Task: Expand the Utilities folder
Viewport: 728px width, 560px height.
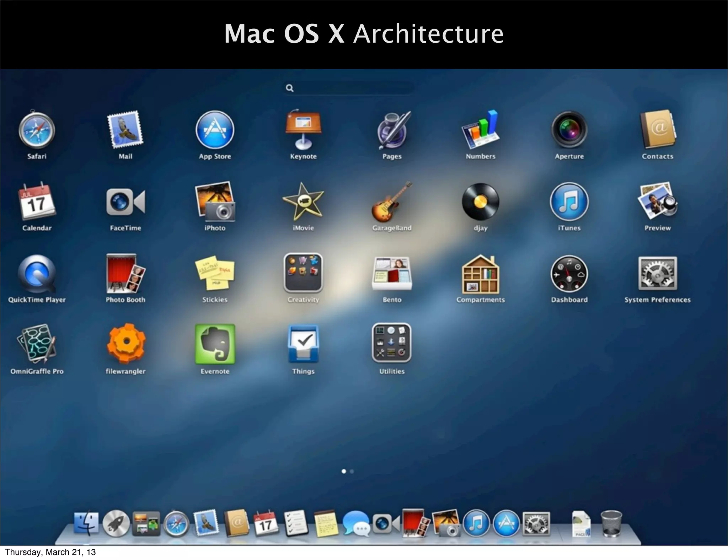Action: click(392, 343)
